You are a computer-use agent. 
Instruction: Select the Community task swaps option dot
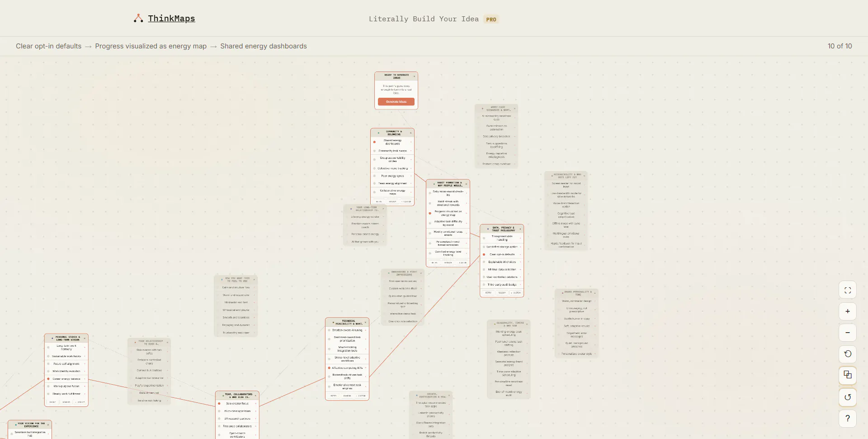(374, 151)
